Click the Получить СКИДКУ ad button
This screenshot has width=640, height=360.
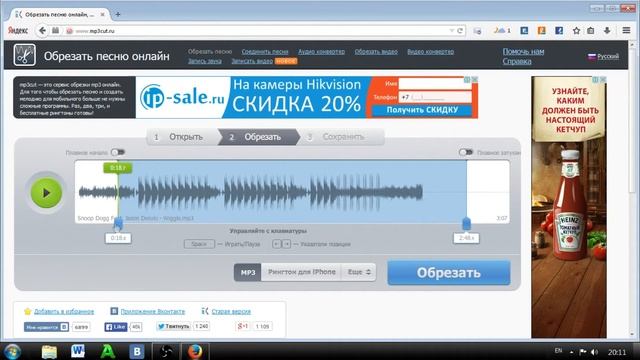(x=422, y=110)
